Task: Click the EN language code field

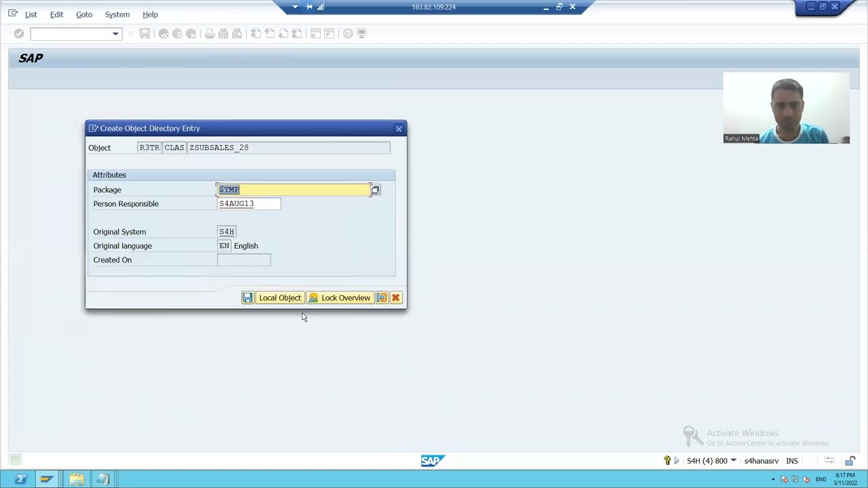Action: [224, 246]
